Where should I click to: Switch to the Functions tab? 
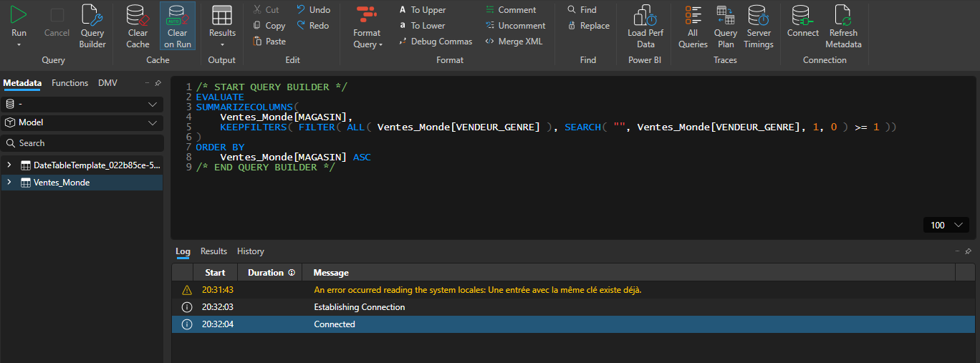click(70, 83)
